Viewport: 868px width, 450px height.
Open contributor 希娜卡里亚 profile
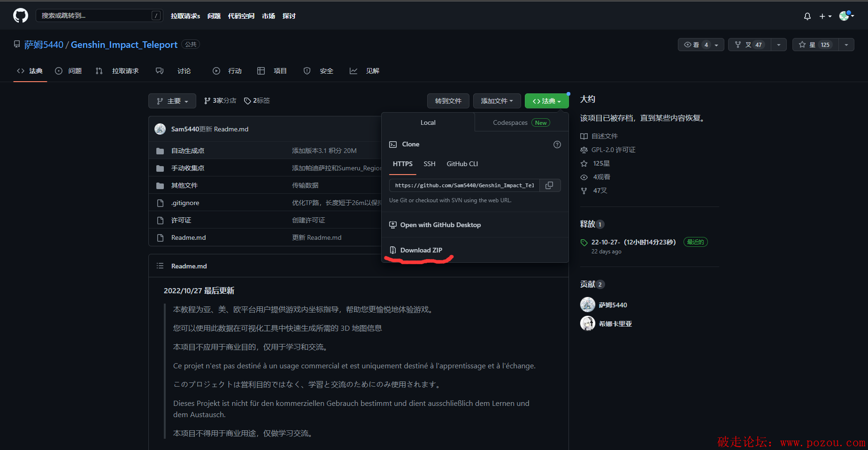point(615,324)
